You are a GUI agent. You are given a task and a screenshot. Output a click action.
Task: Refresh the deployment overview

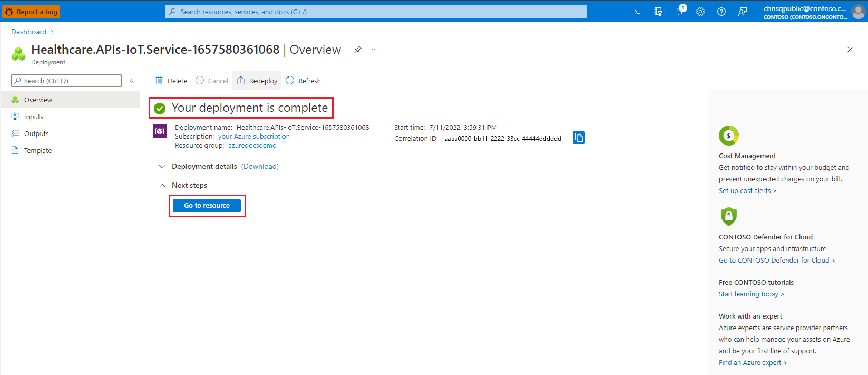coord(303,81)
